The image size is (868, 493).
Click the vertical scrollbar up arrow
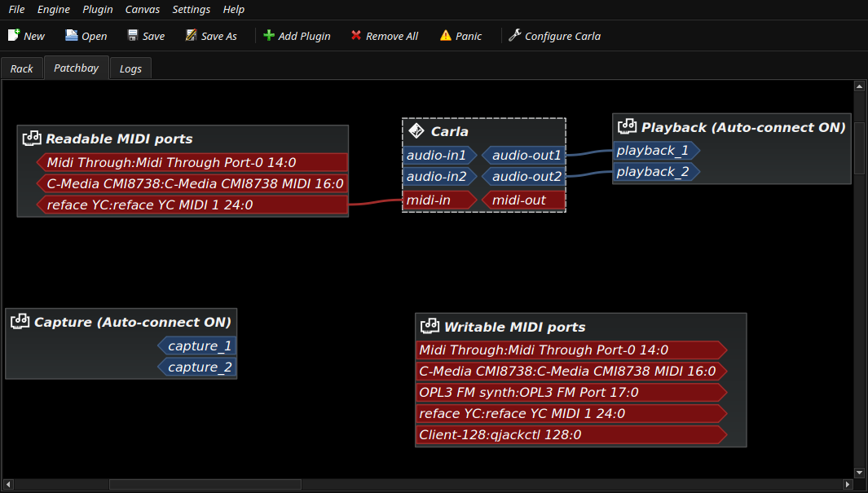pos(859,86)
